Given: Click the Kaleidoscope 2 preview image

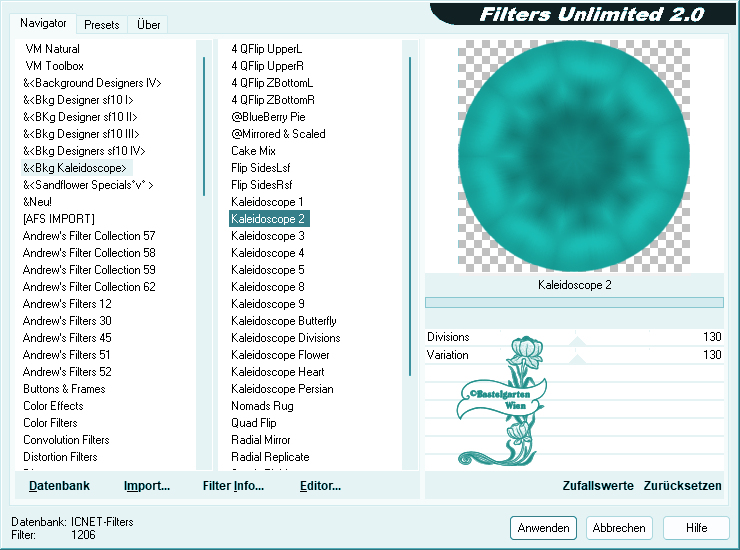Looking at the screenshot, I should [x=574, y=156].
